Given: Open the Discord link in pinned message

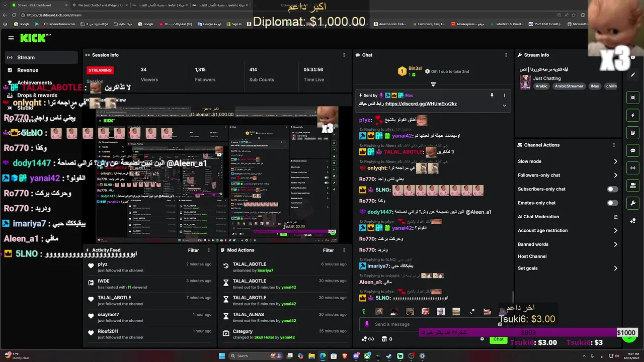Looking at the screenshot, I should (421, 104).
